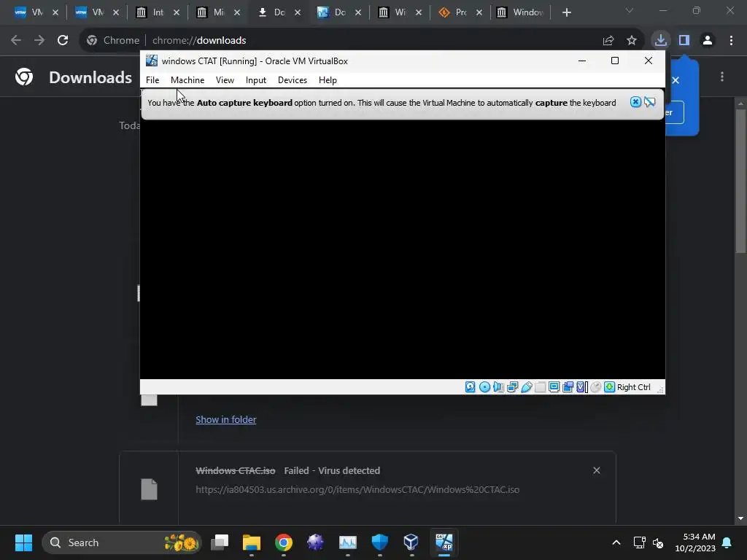Switch to the VirtualBox Do tab
The height and width of the screenshot is (560, 747).
tap(333, 12)
